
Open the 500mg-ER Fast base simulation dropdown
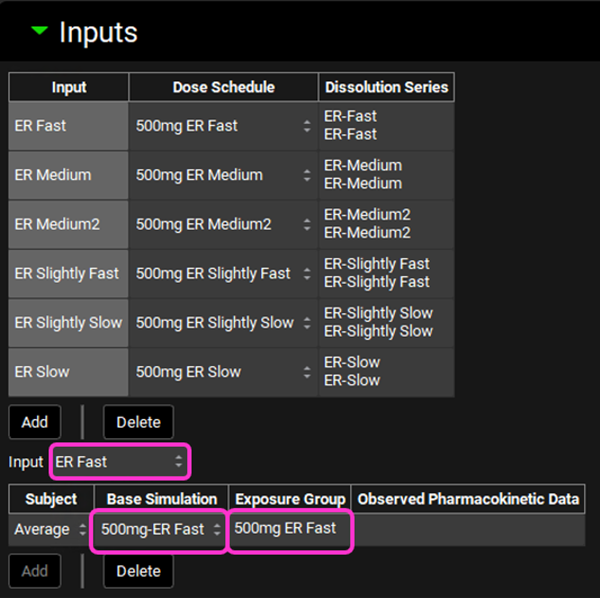coord(158,529)
